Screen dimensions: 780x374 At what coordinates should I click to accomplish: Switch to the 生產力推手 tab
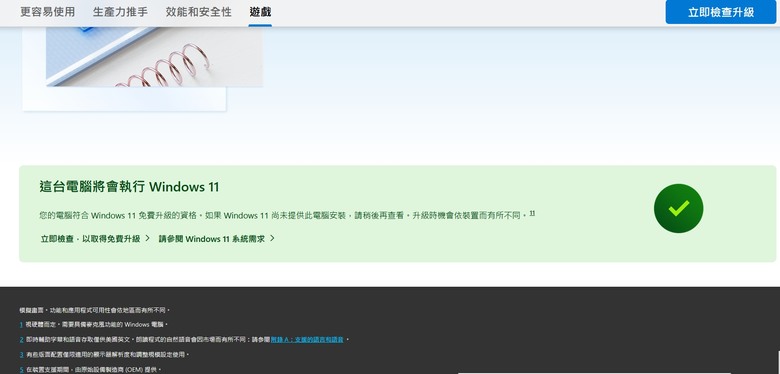click(x=120, y=12)
